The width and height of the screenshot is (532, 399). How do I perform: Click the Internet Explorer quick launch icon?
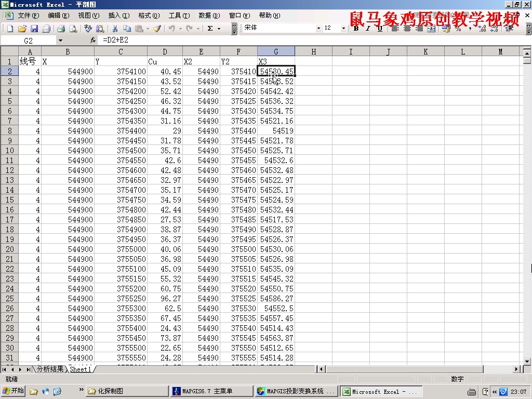[46, 391]
